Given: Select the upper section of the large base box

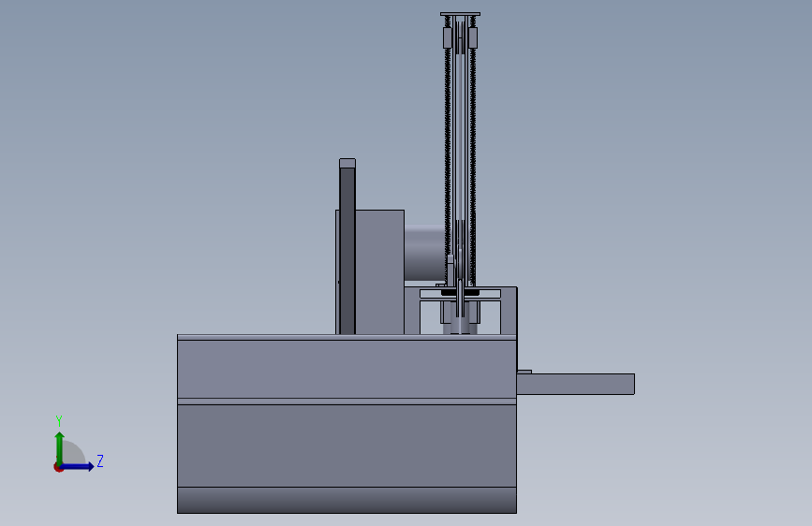Looking at the screenshot, I should pyautogui.click(x=347, y=369).
